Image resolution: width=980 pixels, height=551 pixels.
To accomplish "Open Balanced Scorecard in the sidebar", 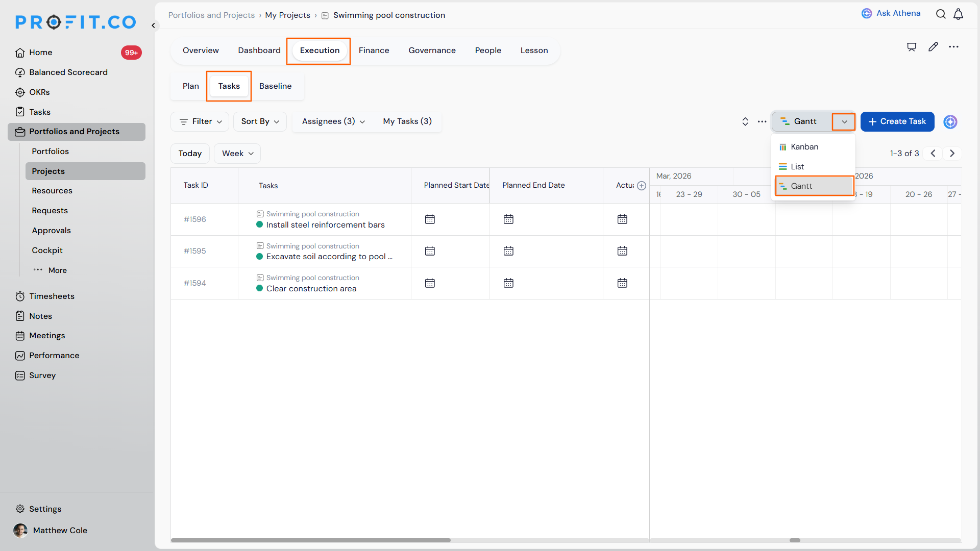I will 68,72.
